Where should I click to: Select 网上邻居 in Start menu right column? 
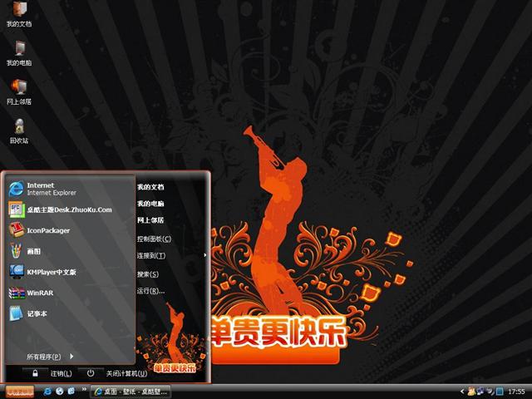[150, 220]
